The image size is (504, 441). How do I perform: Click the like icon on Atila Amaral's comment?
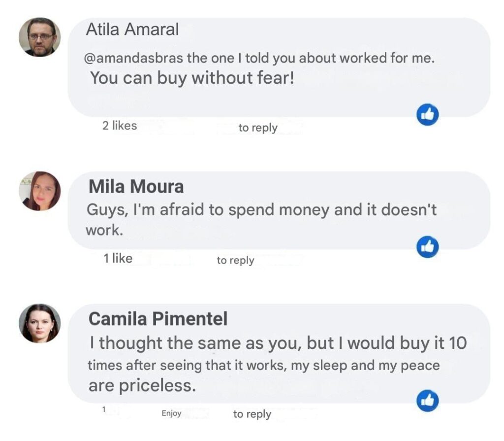pyautogui.click(x=427, y=115)
